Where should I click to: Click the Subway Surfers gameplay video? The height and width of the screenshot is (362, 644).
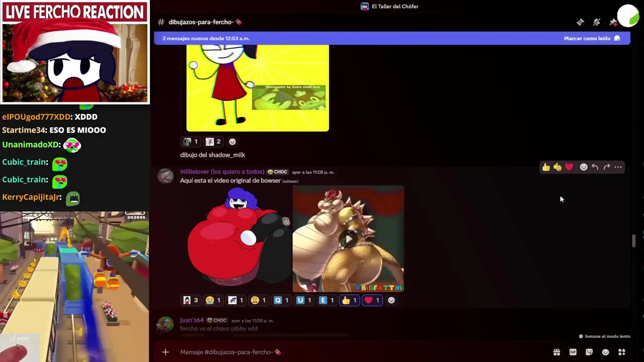coord(74,287)
